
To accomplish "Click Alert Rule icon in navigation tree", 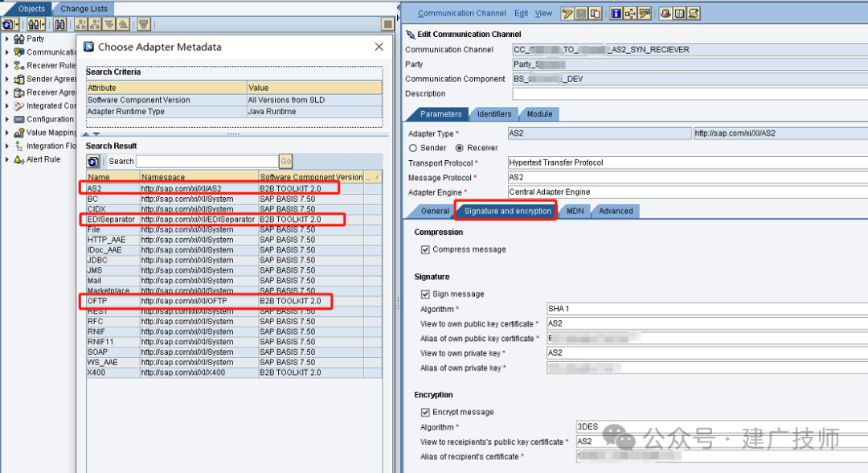I will pyautogui.click(x=18, y=159).
